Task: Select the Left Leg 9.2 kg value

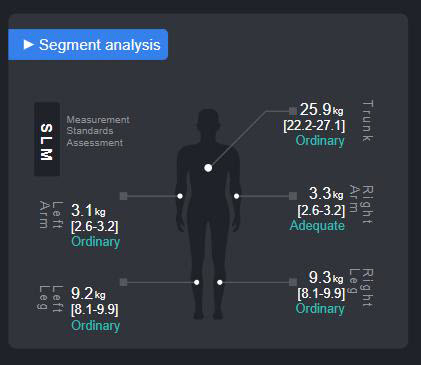Action: [88, 294]
